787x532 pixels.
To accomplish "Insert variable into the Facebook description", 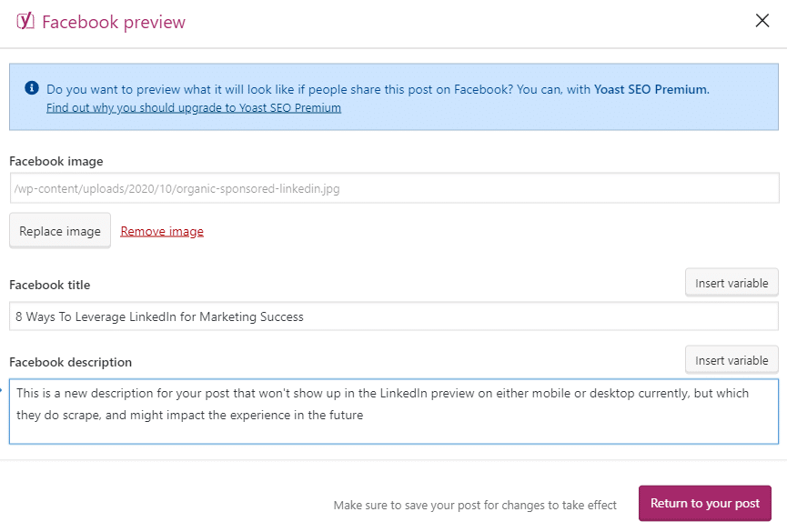I will [732, 360].
